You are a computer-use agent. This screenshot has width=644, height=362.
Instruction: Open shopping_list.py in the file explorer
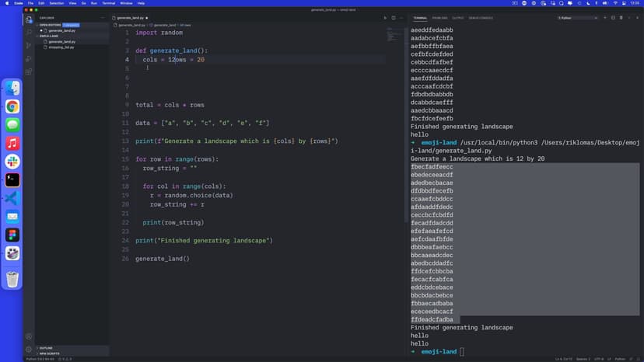click(61, 47)
